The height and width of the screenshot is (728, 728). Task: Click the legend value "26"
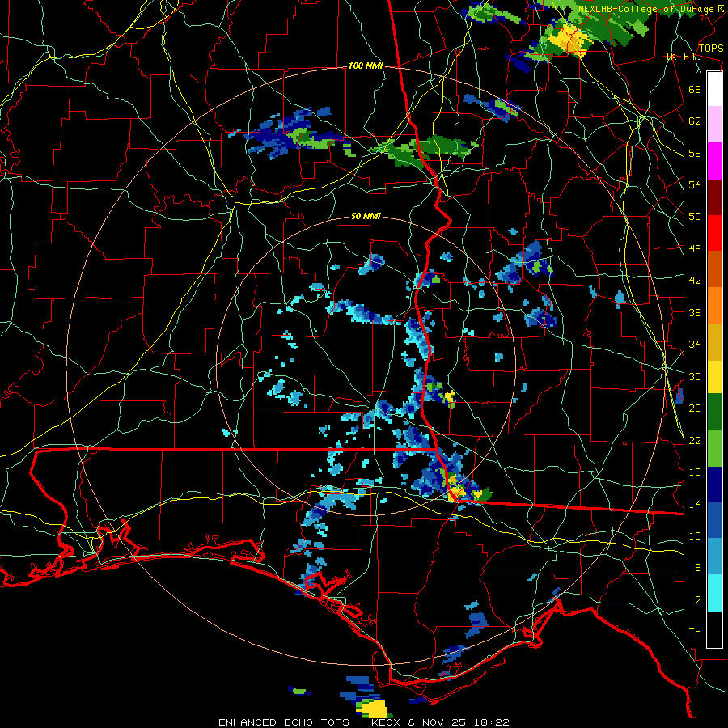pos(695,408)
